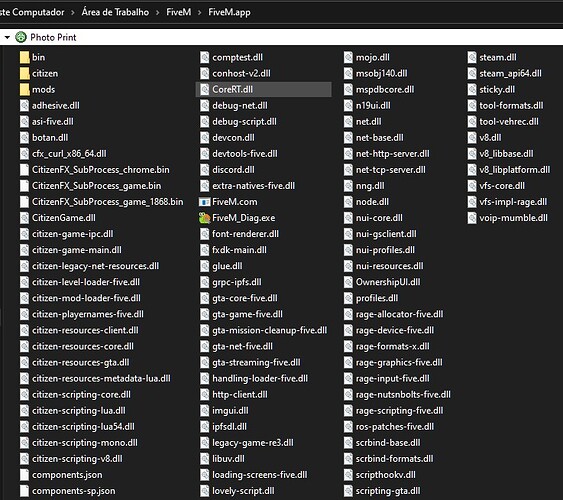Select file net-http-server.dll

tap(392, 154)
